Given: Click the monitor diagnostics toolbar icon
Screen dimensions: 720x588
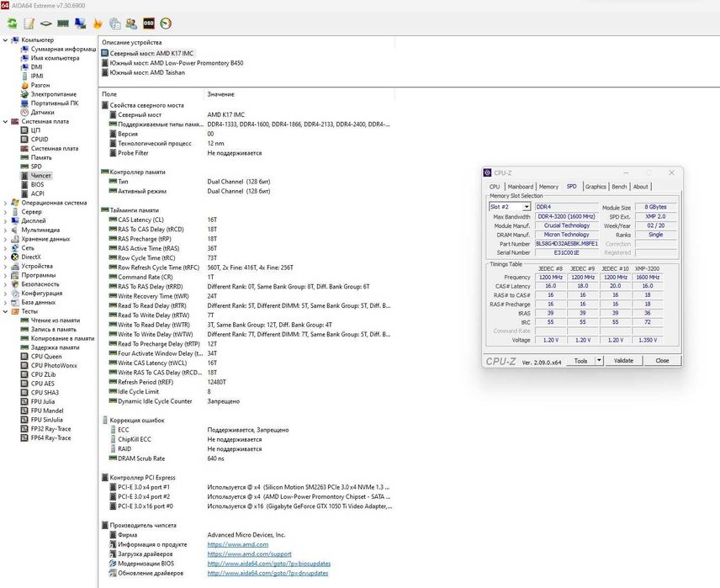Looking at the screenshot, I should [x=80, y=24].
